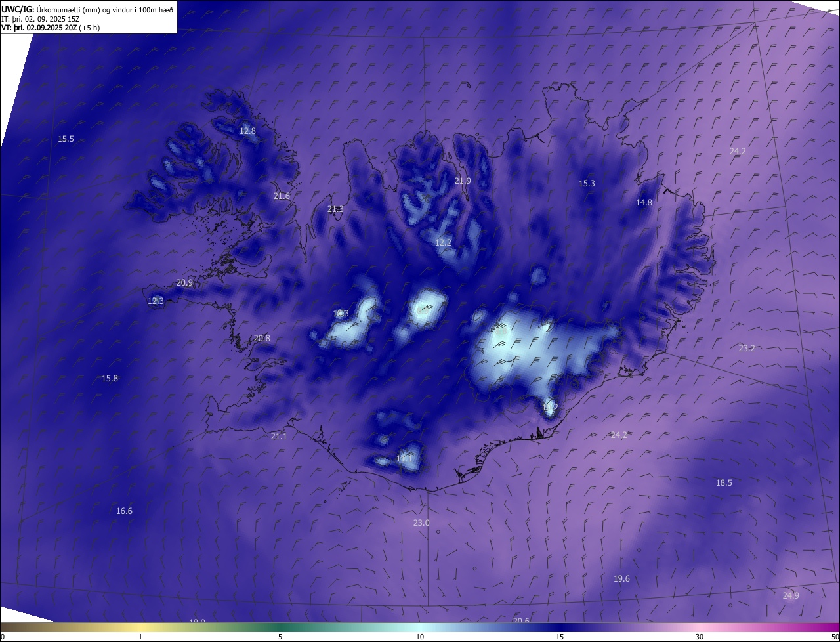Pick the yellow segment of the color scale

click(x=140, y=628)
